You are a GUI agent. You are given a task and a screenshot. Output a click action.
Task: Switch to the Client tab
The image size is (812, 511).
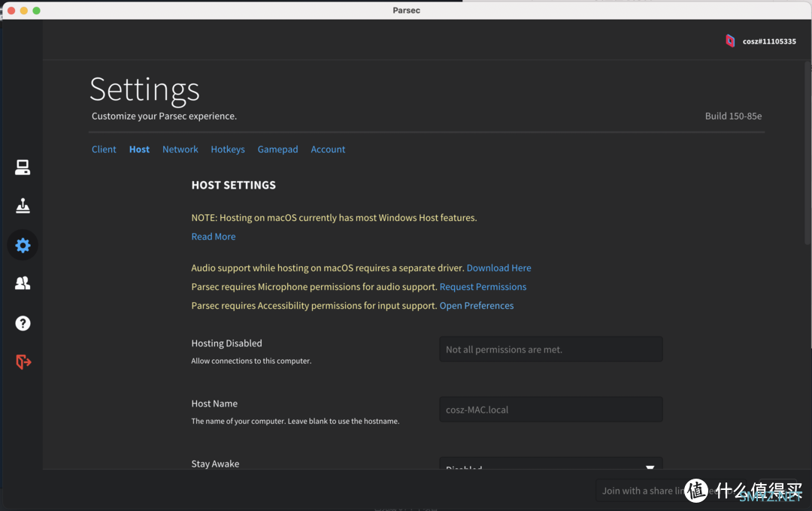point(104,149)
